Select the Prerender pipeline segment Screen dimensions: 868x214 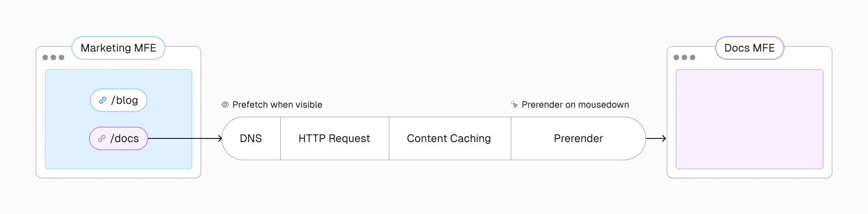[578, 138]
